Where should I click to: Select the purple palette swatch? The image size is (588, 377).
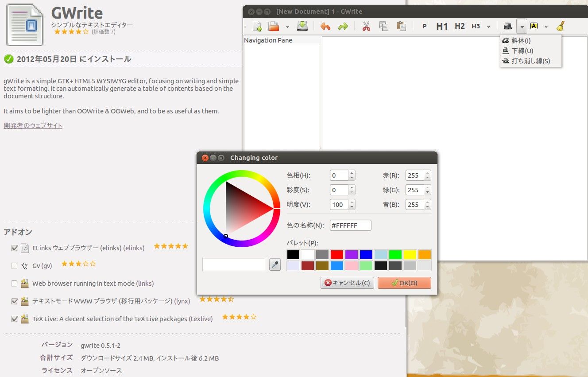352,255
